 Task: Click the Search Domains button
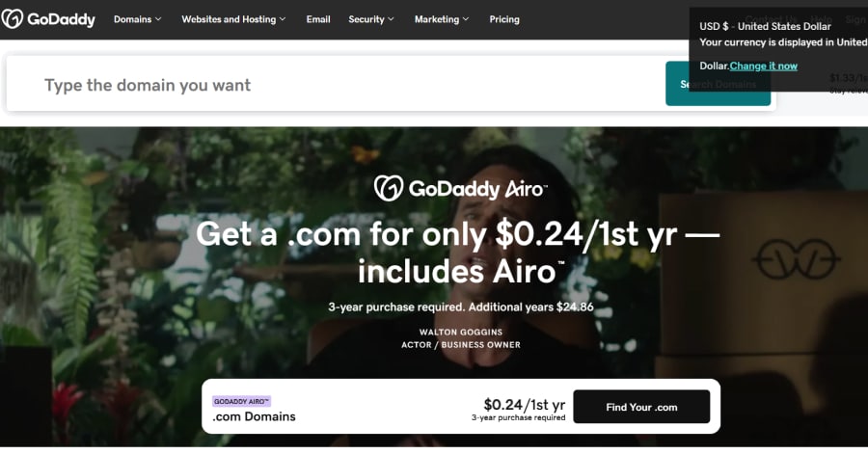point(718,84)
